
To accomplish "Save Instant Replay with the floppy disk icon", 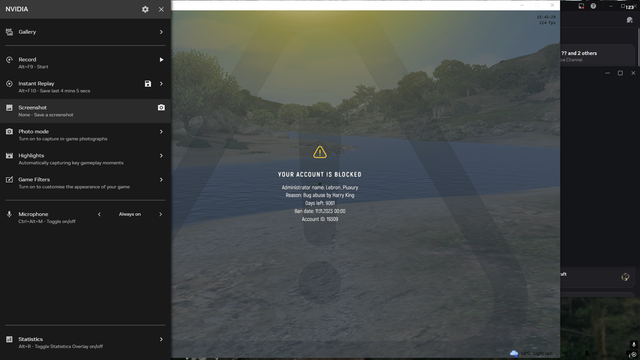I will tap(148, 84).
